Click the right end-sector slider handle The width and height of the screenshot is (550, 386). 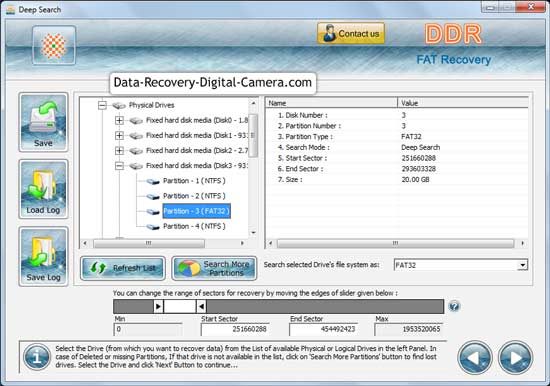tap(201, 307)
